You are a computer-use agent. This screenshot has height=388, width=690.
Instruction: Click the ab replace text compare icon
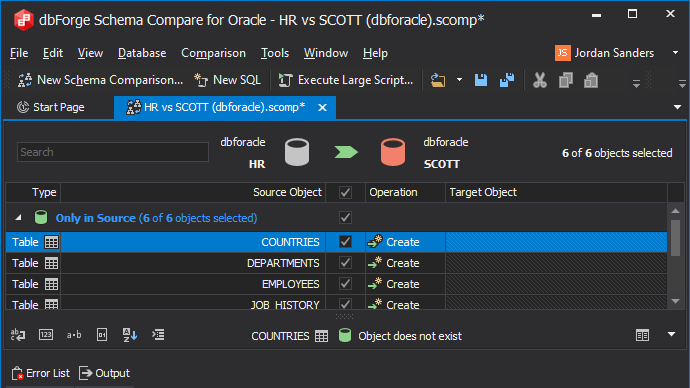coord(18,335)
